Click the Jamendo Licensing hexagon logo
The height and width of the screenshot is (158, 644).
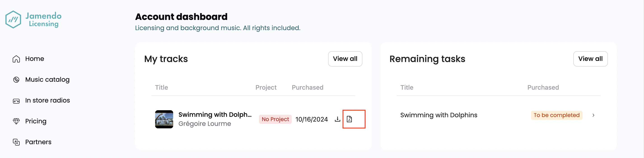coord(13,19)
